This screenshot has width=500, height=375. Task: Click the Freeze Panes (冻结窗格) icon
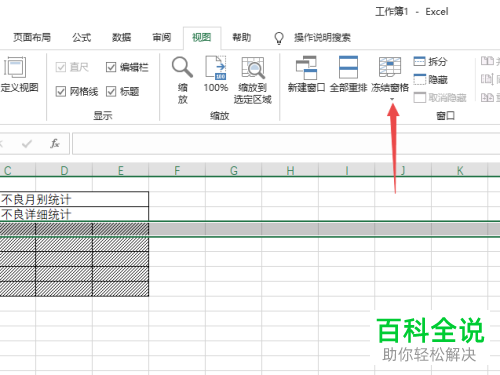click(x=390, y=67)
